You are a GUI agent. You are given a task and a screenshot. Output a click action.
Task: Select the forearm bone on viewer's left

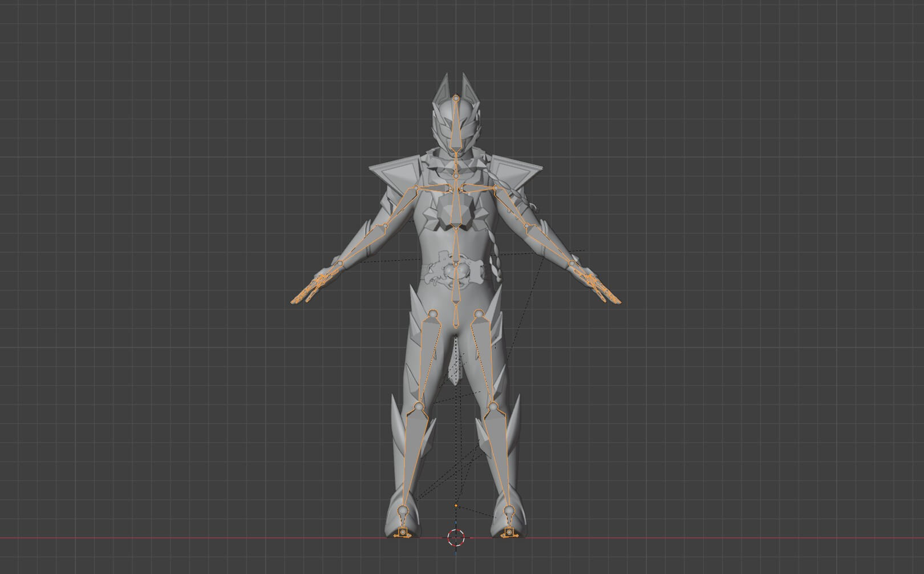[363, 245]
